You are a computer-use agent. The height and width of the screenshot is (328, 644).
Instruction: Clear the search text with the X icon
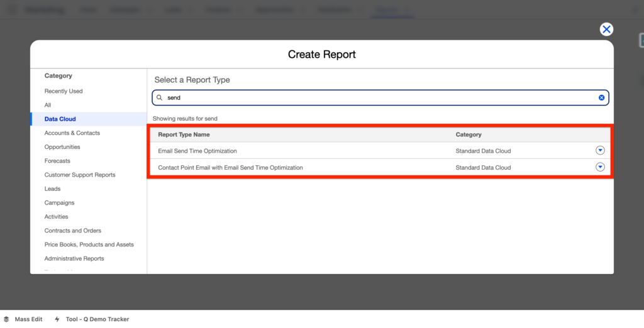(601, 98)
